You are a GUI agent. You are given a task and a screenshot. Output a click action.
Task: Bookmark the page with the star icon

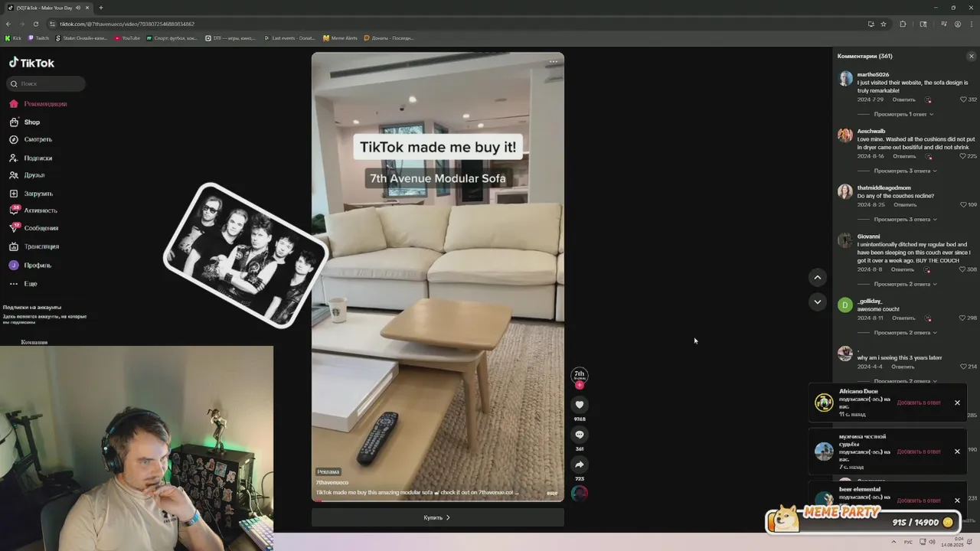[x=884, y=24]
